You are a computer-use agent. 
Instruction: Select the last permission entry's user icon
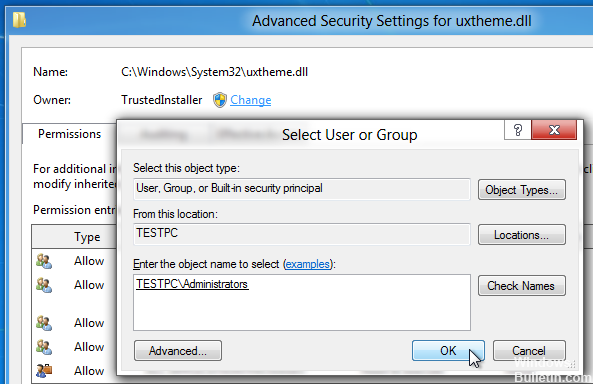44,370
